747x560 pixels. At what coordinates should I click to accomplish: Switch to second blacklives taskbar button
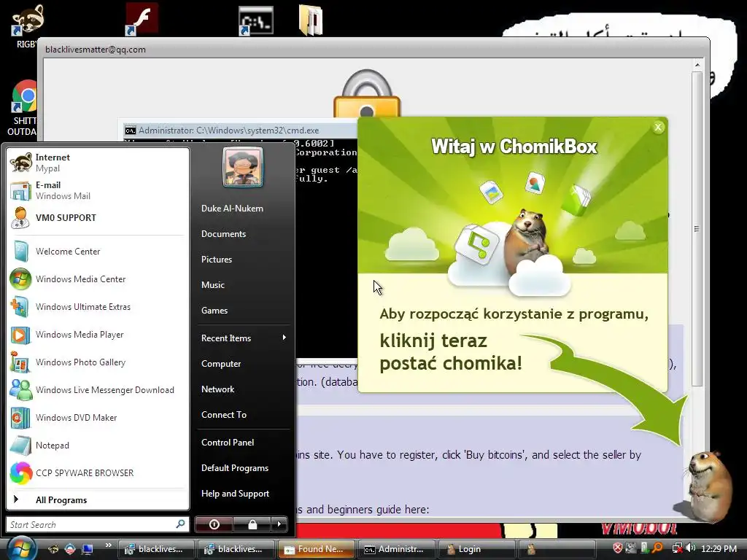(x=236, y=549)
